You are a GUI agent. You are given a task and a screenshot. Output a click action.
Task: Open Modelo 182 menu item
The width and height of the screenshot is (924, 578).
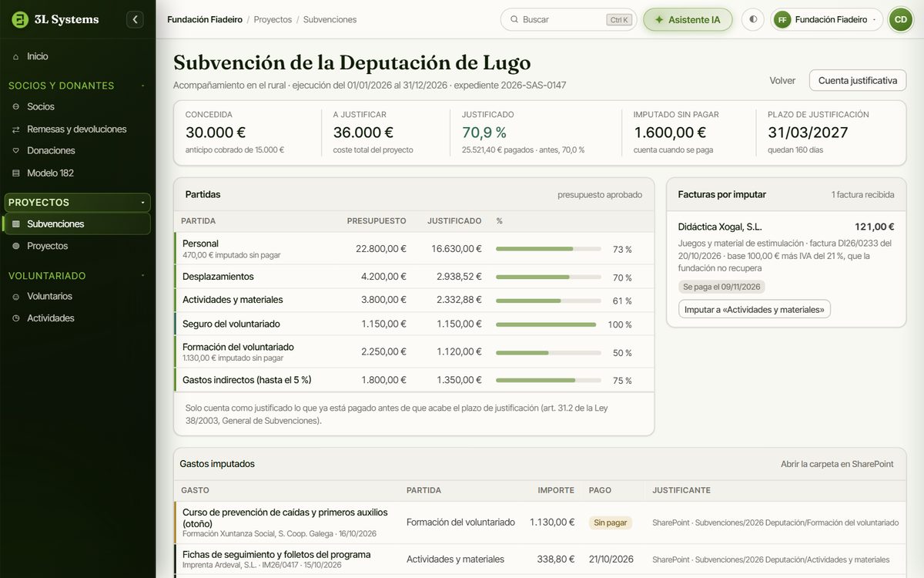[78, 173]
